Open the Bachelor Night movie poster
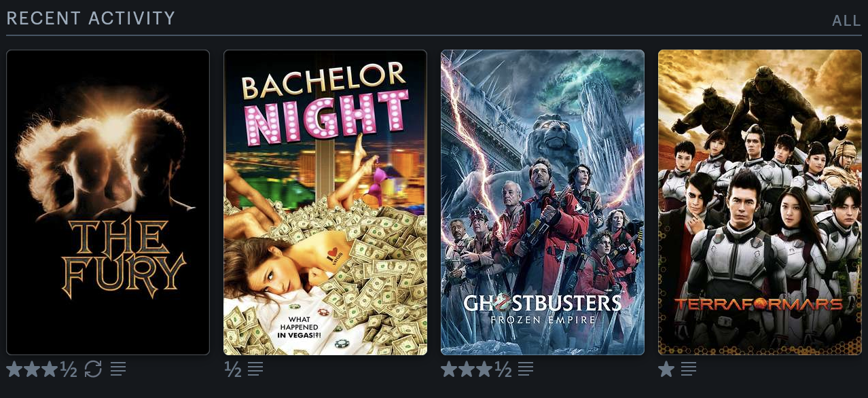The width and height of the screenshot is (868, 398). [325, 202]
